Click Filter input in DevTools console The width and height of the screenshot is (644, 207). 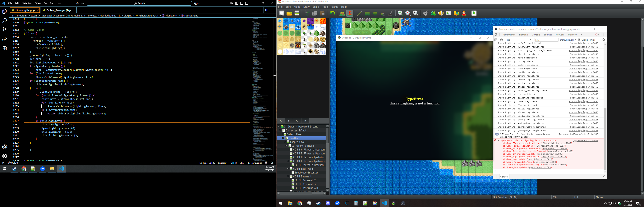coord(546,40)
